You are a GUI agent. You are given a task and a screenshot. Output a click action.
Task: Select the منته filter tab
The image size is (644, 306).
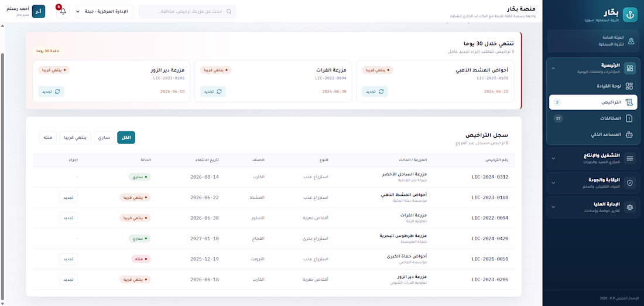(48, 137)
